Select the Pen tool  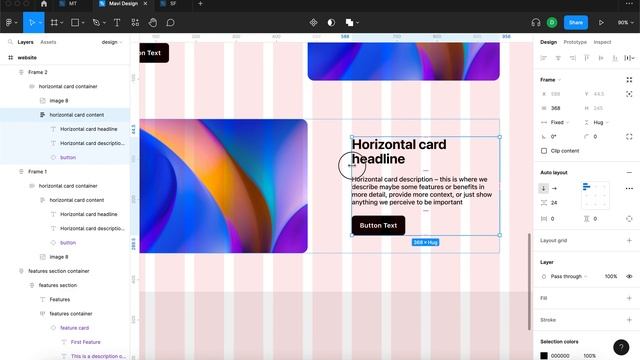point(96,22)
